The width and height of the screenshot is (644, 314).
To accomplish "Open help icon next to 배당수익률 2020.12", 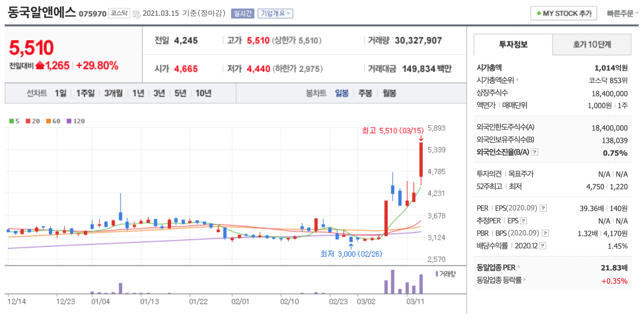I will (543, 246).
